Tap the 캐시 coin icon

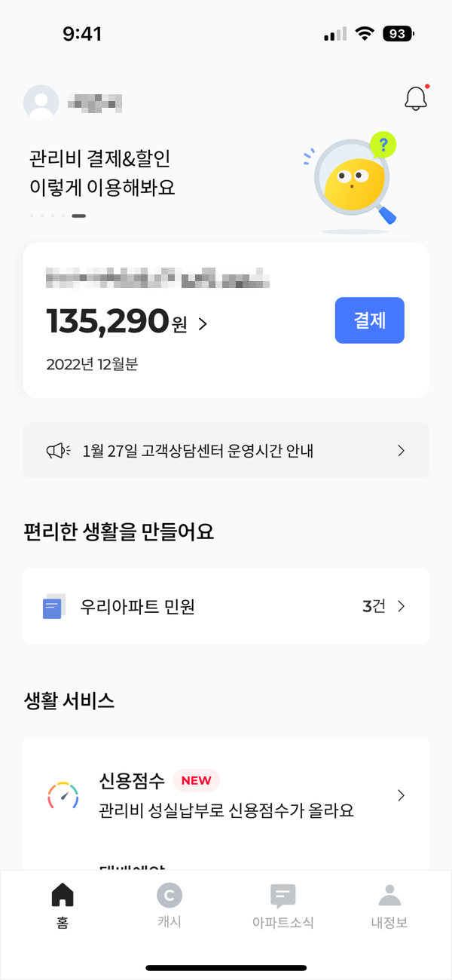click(x=169, y=896)
